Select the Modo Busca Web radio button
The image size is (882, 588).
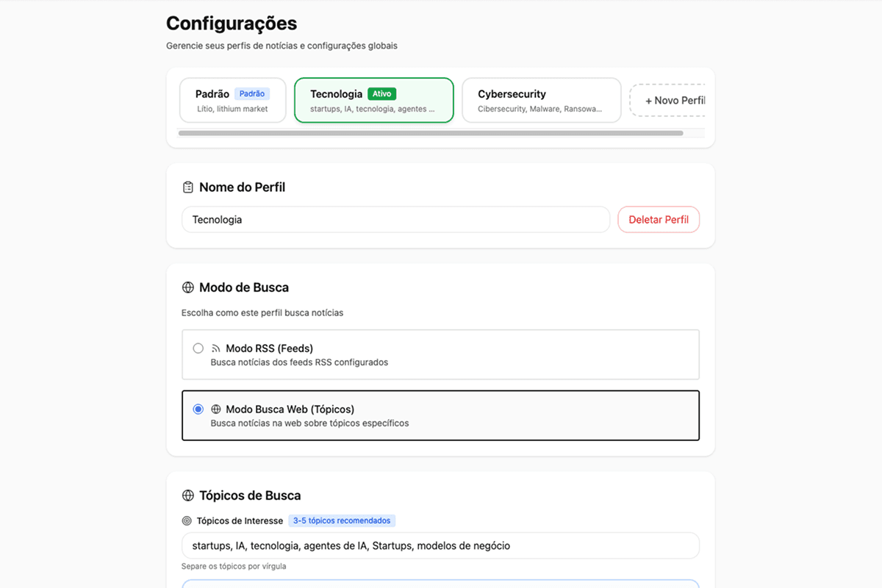(x=198, y=409)
